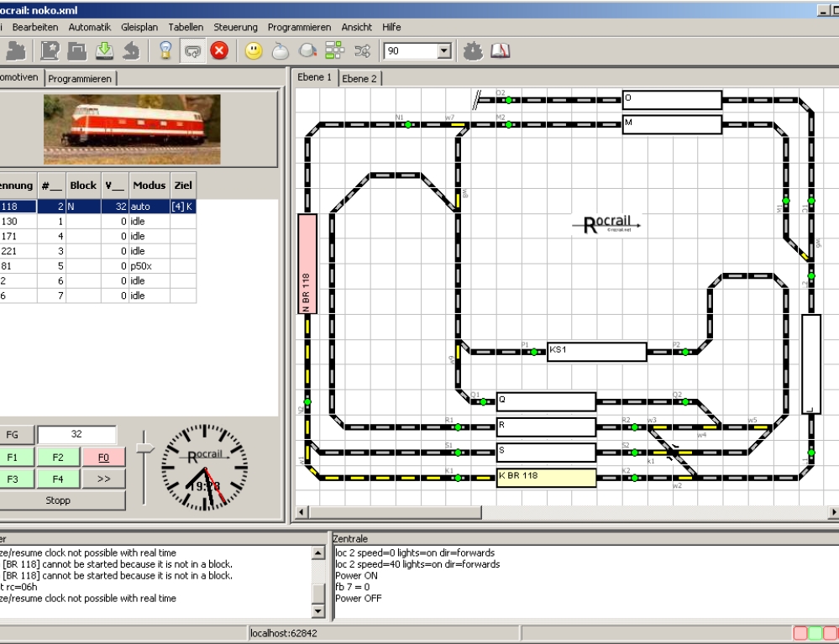Click the undo arrow toolbar icon

(x=130, y=51)
